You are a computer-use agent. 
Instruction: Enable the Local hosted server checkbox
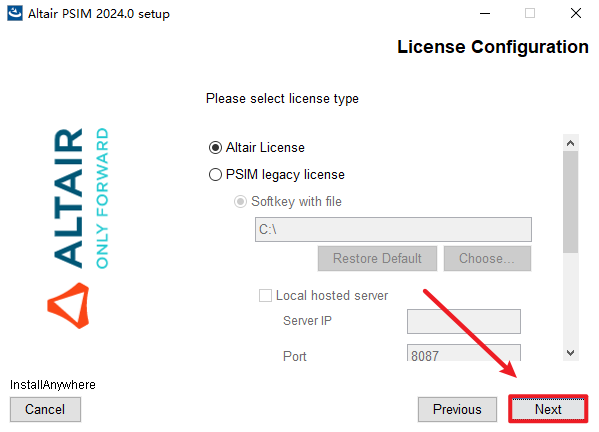point(265,295)
